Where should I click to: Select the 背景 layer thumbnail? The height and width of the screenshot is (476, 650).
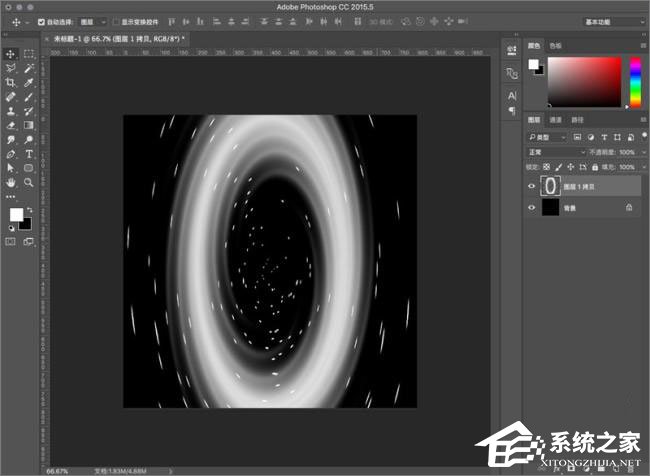[550, 207]
